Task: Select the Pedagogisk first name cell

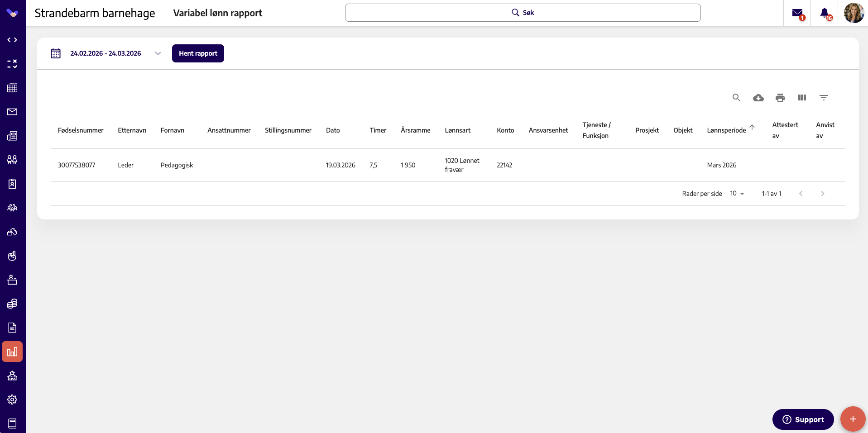Action: 177,165
